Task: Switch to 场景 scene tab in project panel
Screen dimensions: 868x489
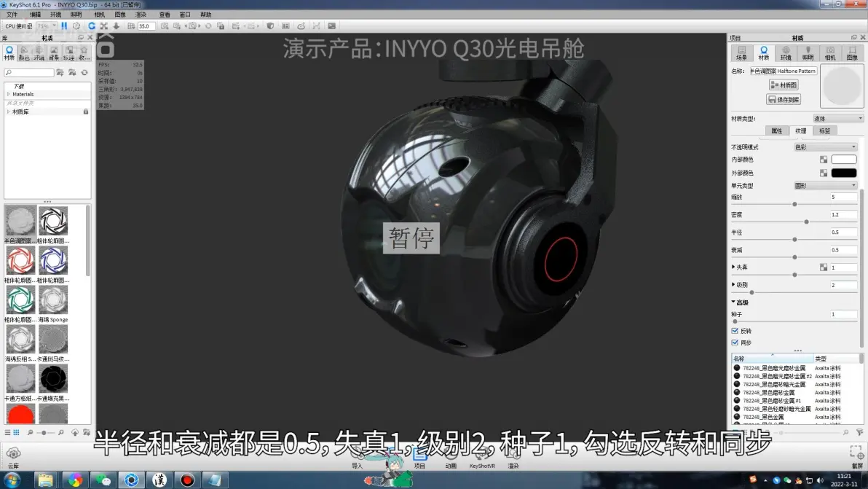Action: click(742, 53)
